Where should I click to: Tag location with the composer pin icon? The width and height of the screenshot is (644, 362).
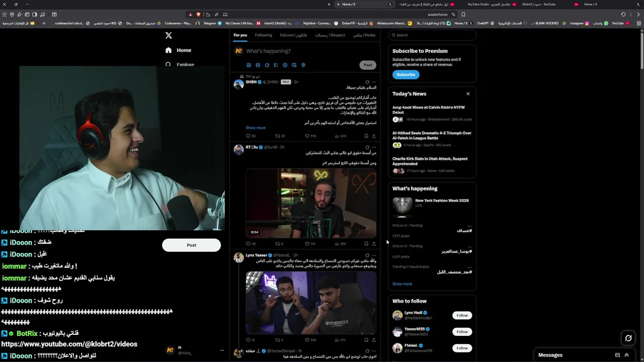point(303,65)
